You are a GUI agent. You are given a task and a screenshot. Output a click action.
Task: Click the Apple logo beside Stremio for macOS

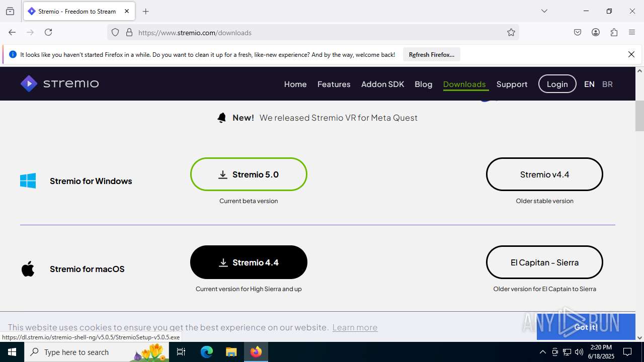(28, 269)
